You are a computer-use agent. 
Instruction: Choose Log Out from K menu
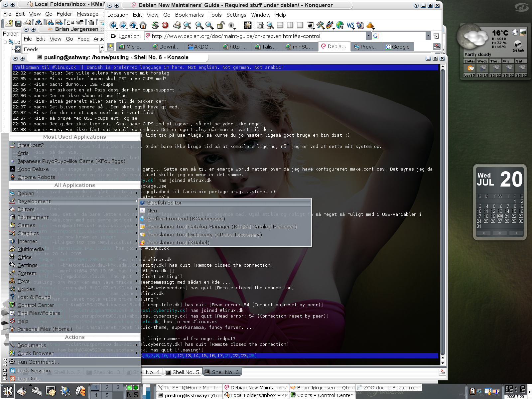click(x=74, y=378)
